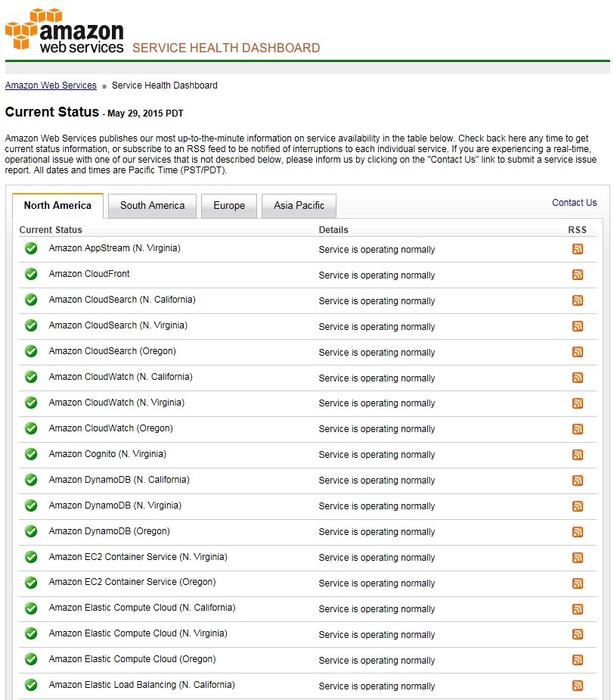
Task: Open RSS feed for Elastic Compute Cloud (Oregon)
Action: pos(578,660)
